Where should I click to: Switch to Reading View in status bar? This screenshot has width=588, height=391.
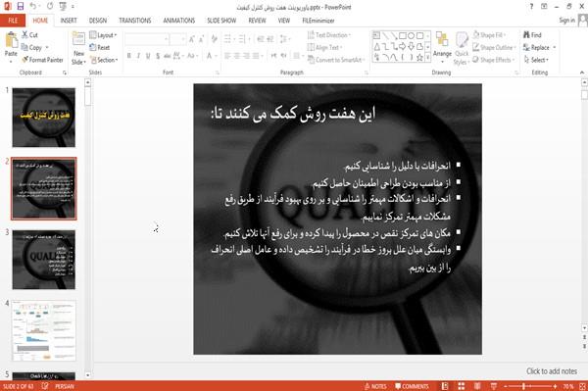click(477, 386)
